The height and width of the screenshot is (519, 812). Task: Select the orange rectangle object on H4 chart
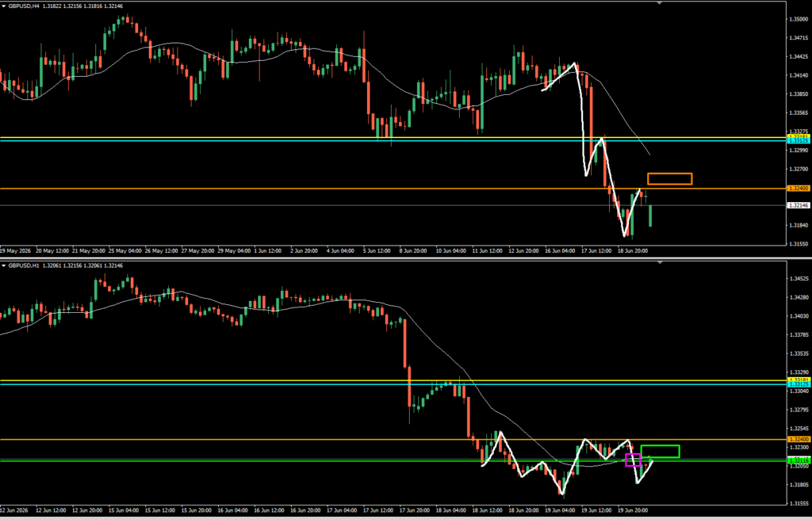[669, 179]
